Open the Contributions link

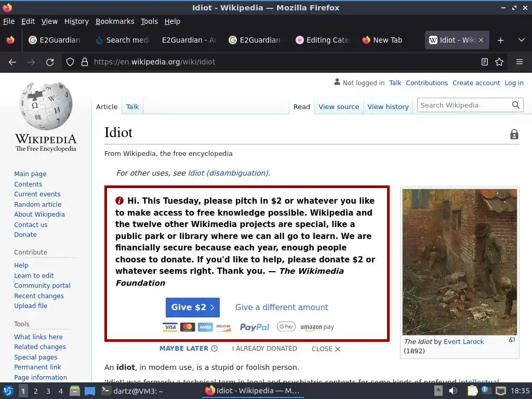click(x=427, y=83)
